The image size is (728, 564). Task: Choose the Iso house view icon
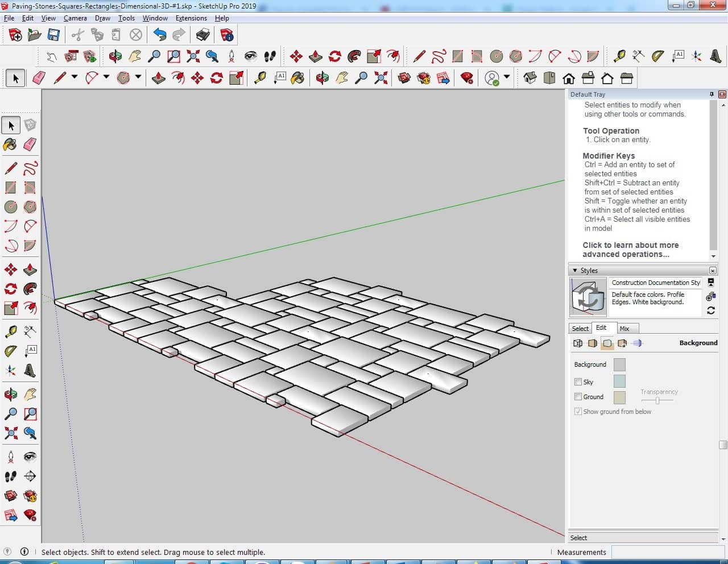point(530,78)
